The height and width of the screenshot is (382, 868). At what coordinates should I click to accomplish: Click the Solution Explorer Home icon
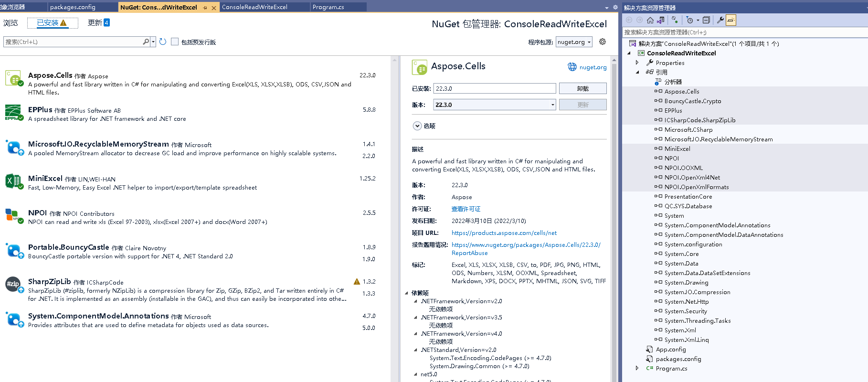pyautogui.click(x=650, y=20)
